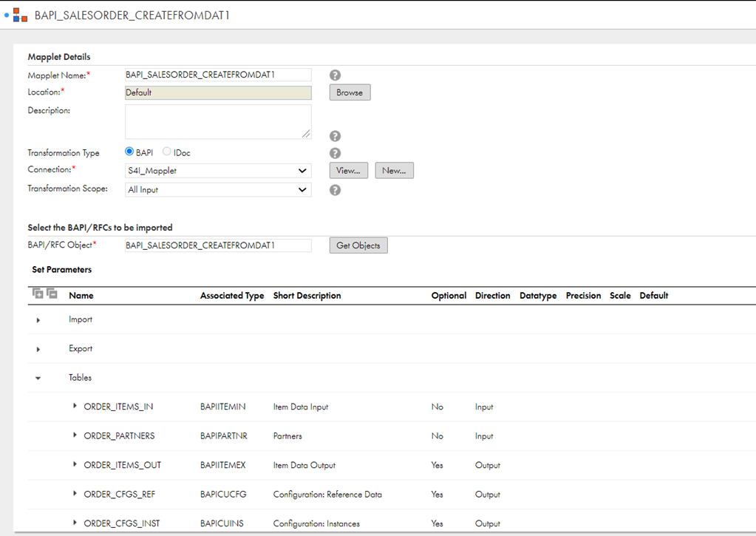
Task: Expand the ORDER_ITEMS_OUT row
Action: (x=75, y=464)
